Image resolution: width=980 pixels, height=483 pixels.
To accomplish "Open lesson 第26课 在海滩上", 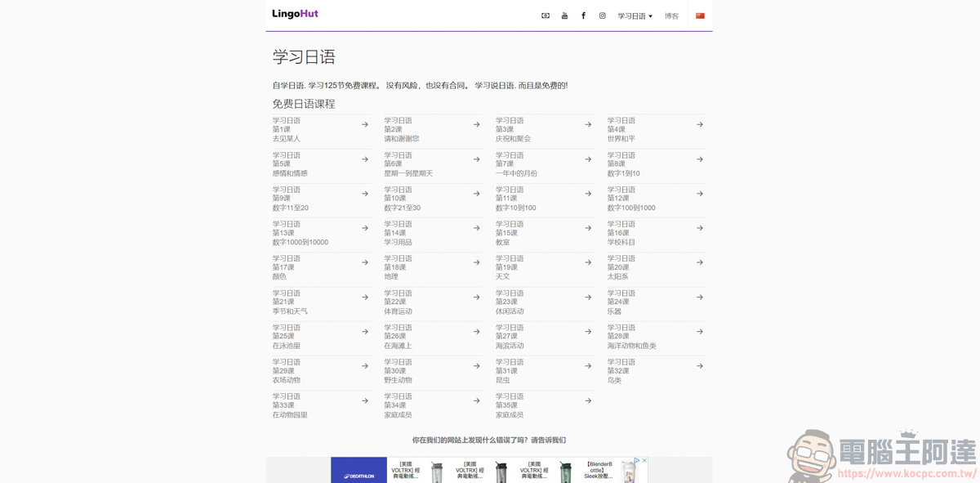I will pyautogui.click(x=432, y=337).
